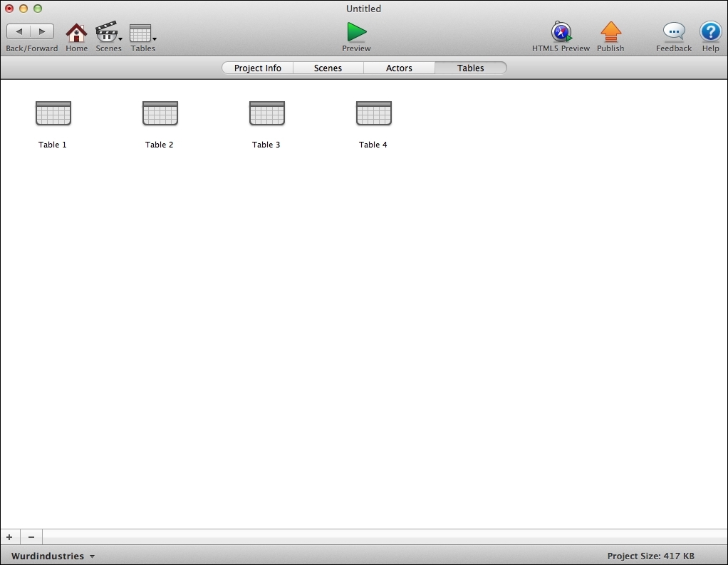The image size is (728, 565).
Task: Open the Feedback speech bubble
Action: [674, 31]
